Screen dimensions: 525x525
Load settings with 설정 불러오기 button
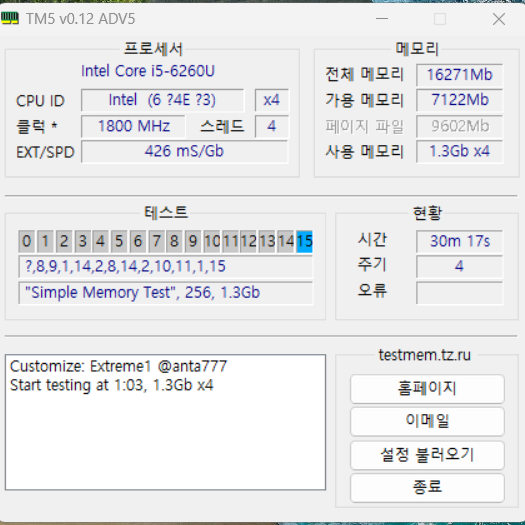tap(427, 455)
